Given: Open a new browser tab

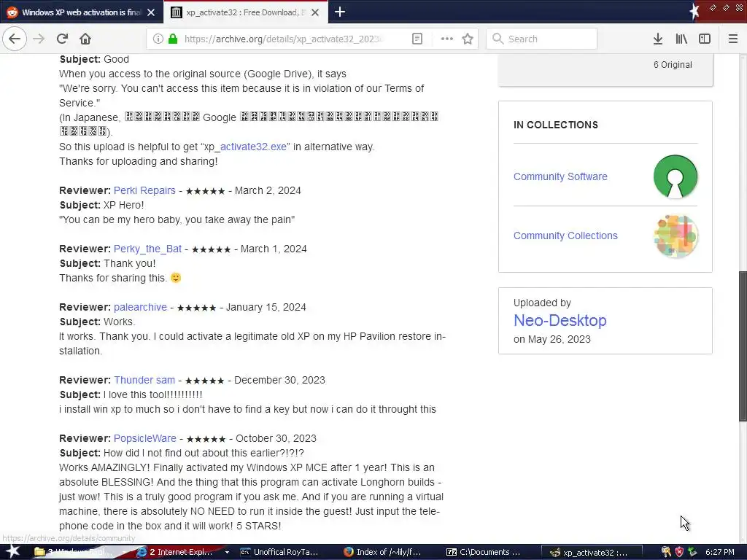Looking at the screenshot, I should pyautogui.click(x=340, y=12).
